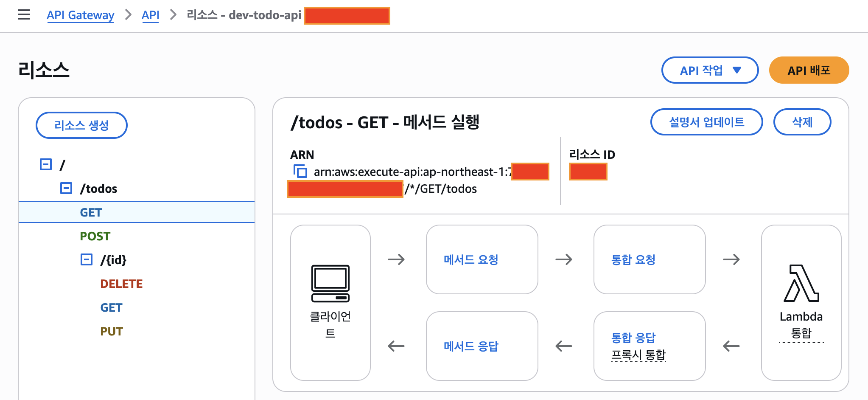Open the 통합 요청 settings

(633, 259)
